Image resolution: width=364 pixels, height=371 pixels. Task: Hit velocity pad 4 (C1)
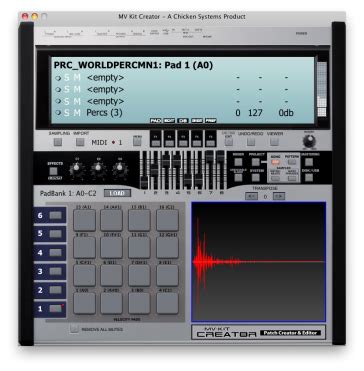pyautogui.click(x=167, y=303)
